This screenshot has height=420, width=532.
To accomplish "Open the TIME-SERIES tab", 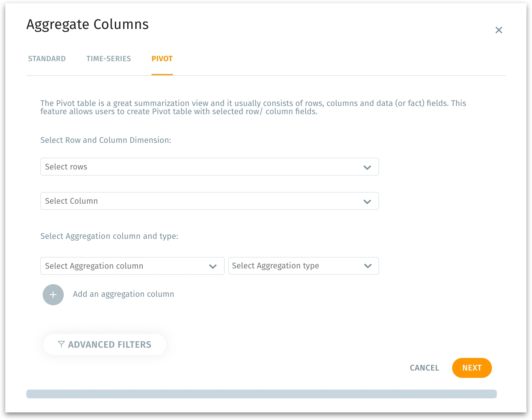I will 109,59.
